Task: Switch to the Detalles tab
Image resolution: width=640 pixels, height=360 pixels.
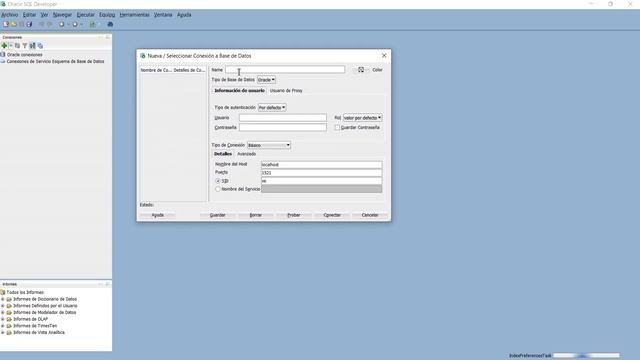Action: coord(223,154)
